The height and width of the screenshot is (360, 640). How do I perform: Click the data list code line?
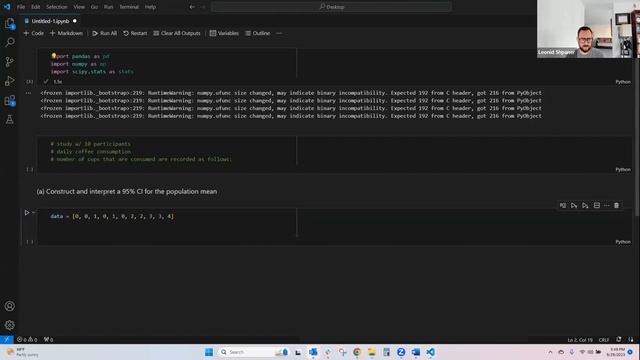(112, 216)
